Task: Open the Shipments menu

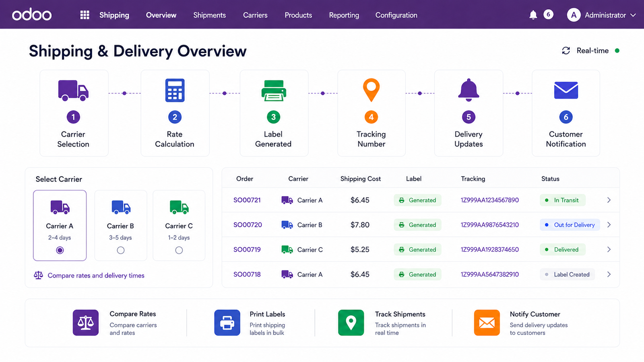Action: click(x=209, y=15)
